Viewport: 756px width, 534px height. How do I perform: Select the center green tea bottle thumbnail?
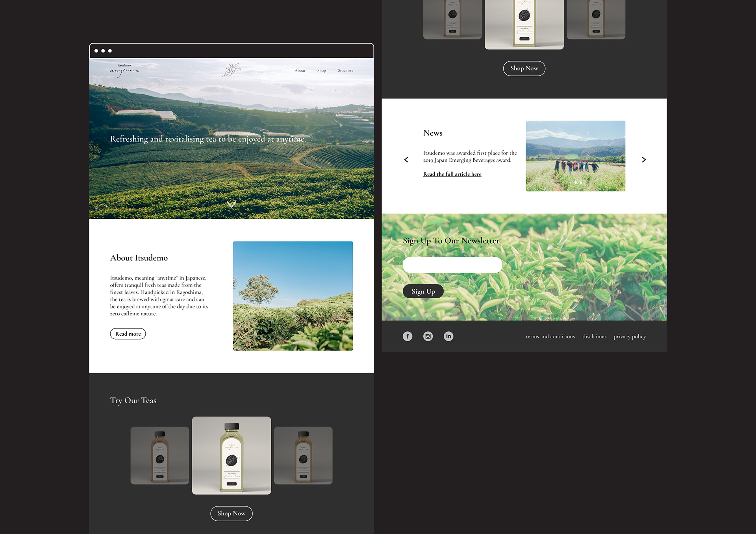pyautogui.click(x=232, y=455)
